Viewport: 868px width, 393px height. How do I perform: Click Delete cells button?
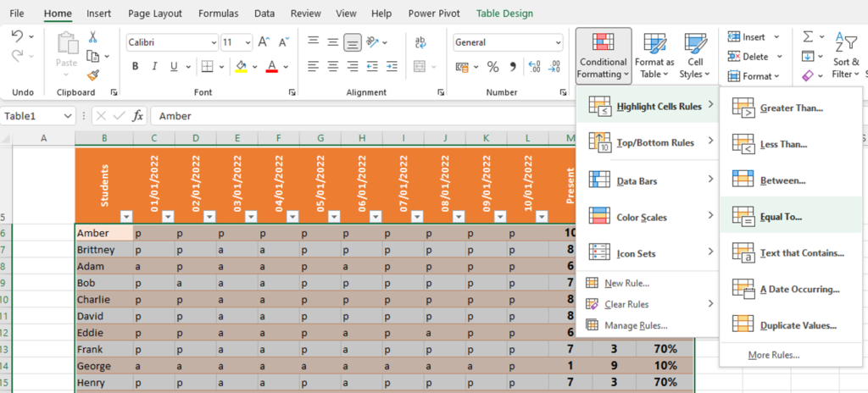pos(748,57)
